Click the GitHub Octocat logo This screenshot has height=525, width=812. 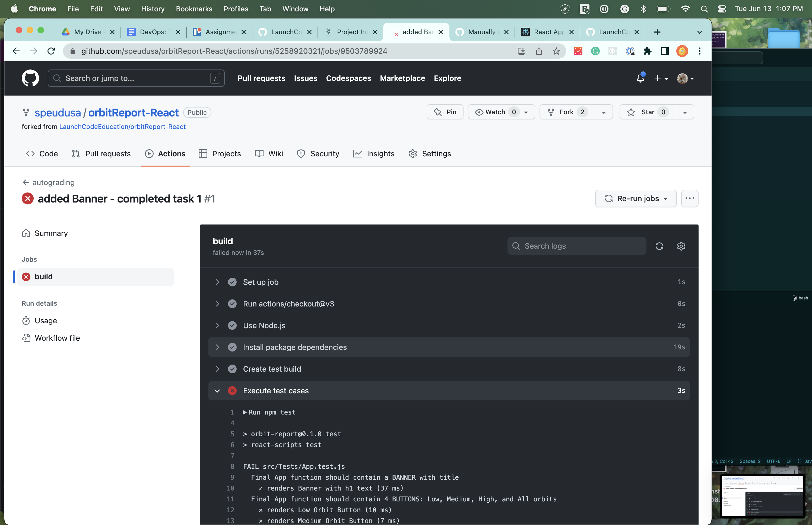click(30, 78)
